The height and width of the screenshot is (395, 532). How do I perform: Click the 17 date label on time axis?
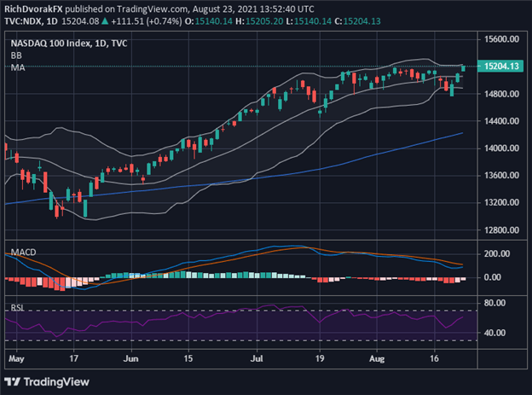(x=73, y=358)
